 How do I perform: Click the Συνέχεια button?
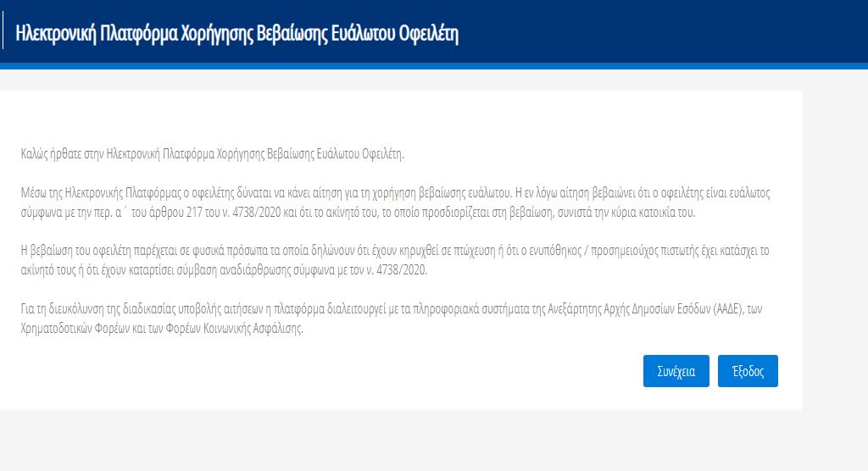pyautogui.click(x=676, y=371)
